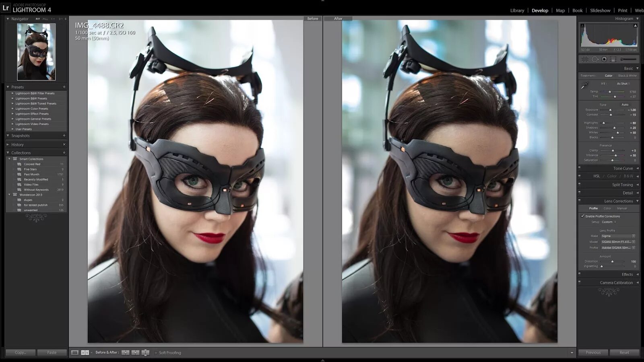Screen dimensions: 644x362
Task: Toggle highlight clipping indicator in histogram
Action: [x=636, y=26]
